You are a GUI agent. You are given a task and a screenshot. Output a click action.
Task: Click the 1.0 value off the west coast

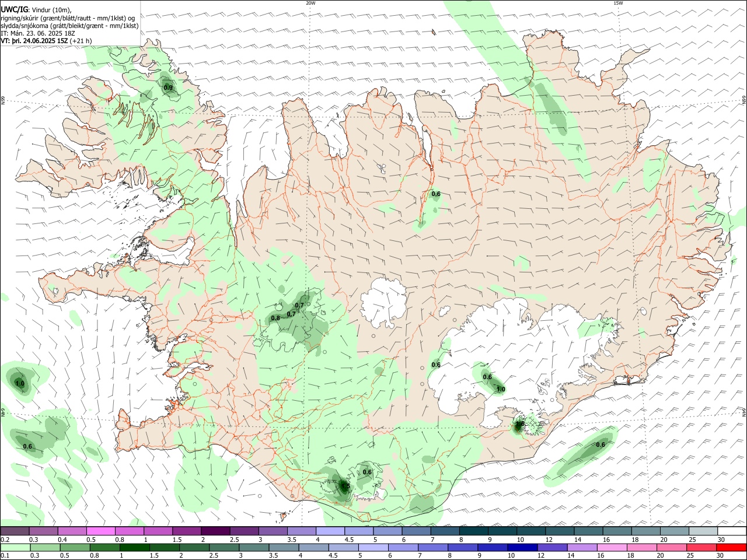pos(20,384)
